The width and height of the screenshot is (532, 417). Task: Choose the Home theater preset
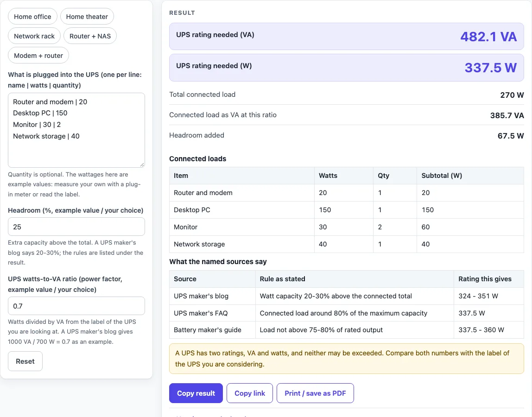tap(87, 17)
